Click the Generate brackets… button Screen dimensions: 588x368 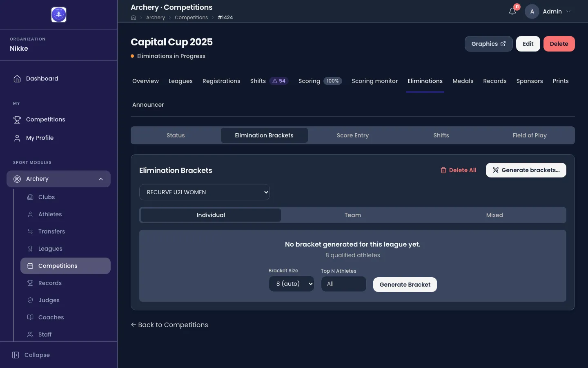tap(526, 170)
